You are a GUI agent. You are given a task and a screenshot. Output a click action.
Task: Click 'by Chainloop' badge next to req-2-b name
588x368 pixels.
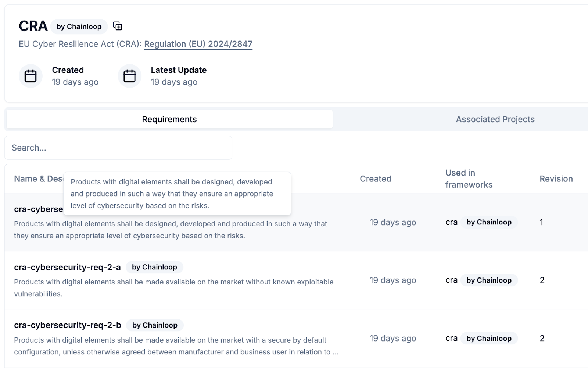point(155,325)
